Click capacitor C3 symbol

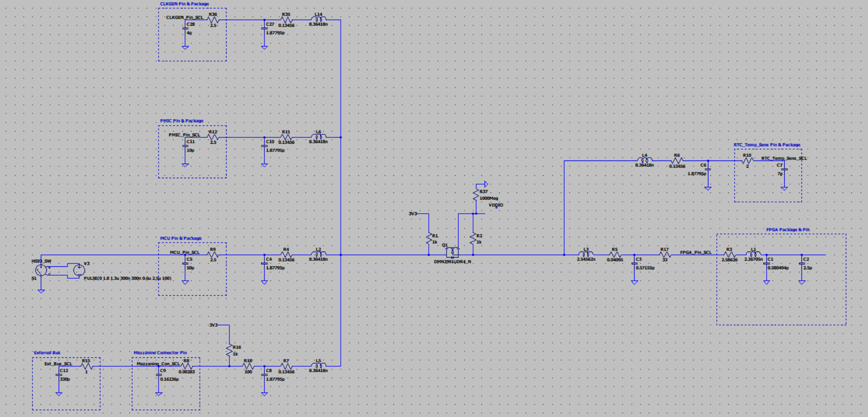(x=634, y=263)
